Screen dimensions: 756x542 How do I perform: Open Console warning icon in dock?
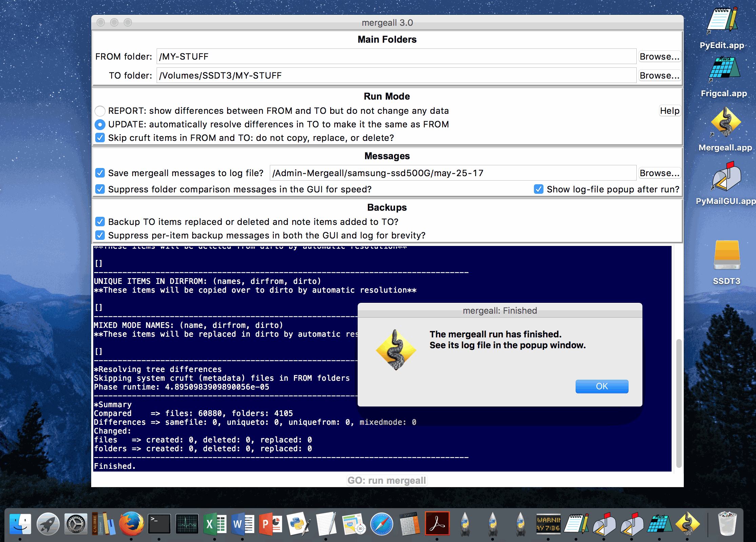coord(548,524)
